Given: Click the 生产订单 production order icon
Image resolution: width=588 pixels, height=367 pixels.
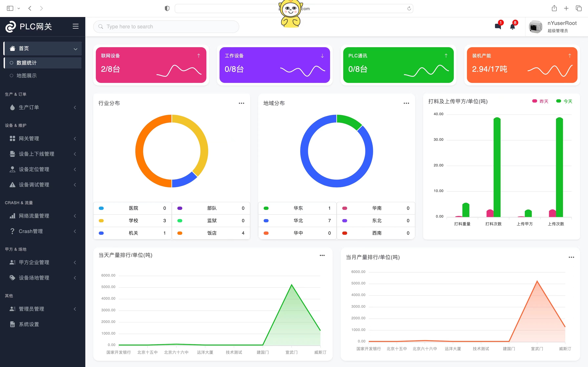Looking at the screenshot, I should 12,107.
